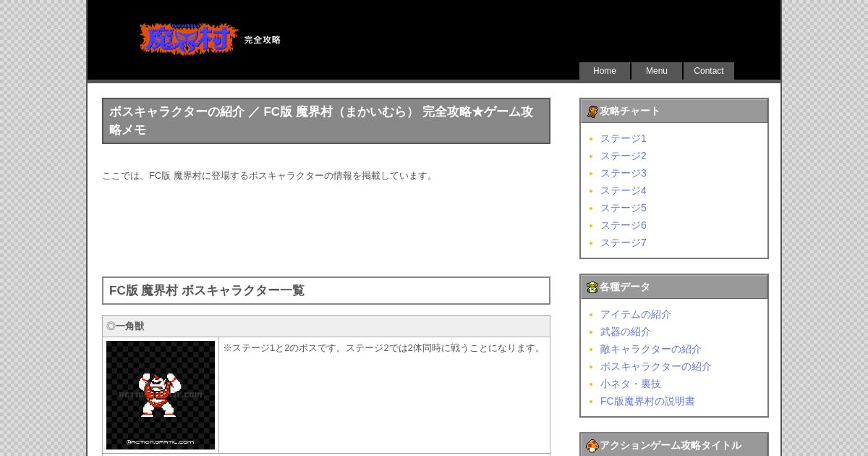This screenshot has height=456, width=868.
Task: Visit the FC版魔界村の説明書 link
Action: (x=647, y=401)
